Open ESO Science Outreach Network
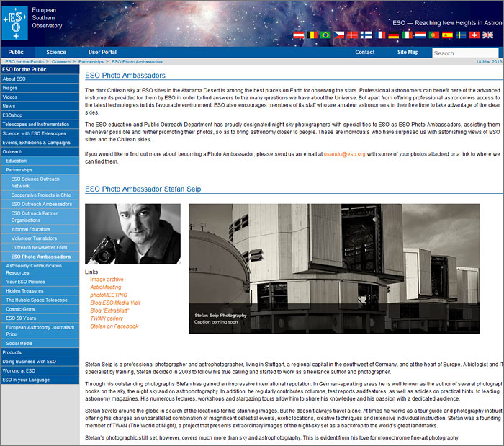This screenshot has height=446, width=504. pyautogui.click(x=40, y=182)
